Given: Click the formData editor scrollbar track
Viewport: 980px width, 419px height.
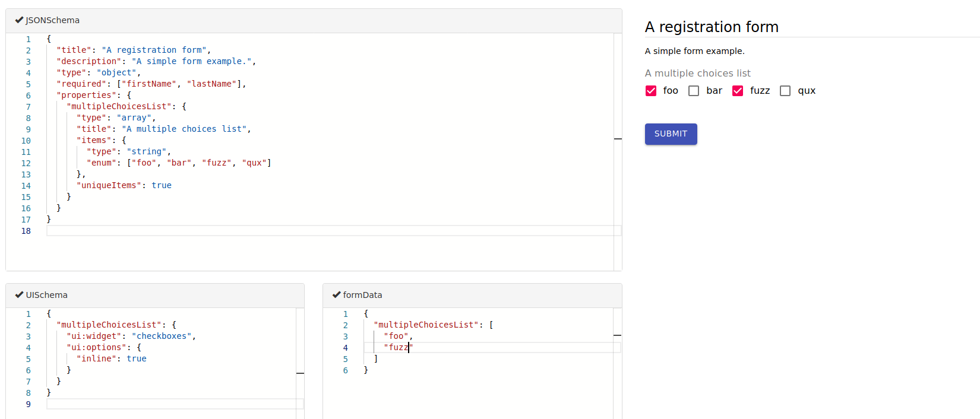Looking at the screenshot, I should pos(618,363).
